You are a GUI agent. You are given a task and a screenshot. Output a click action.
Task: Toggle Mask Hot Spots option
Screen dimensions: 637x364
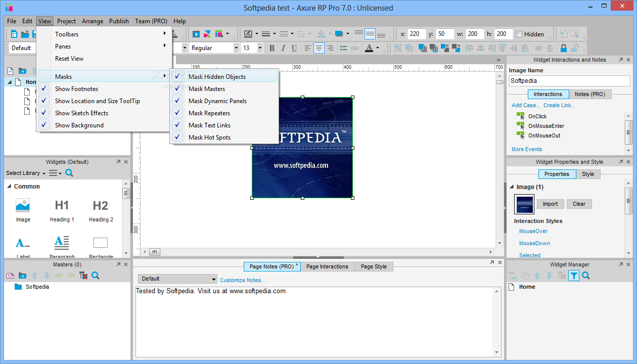(x=223, y=138)
